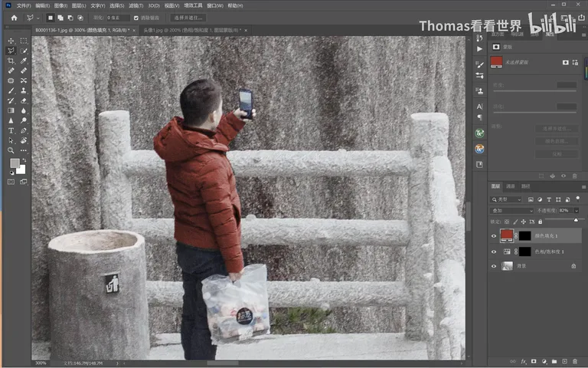
Task: Select the Zoom magnifier tool
Action: point(11,150)
